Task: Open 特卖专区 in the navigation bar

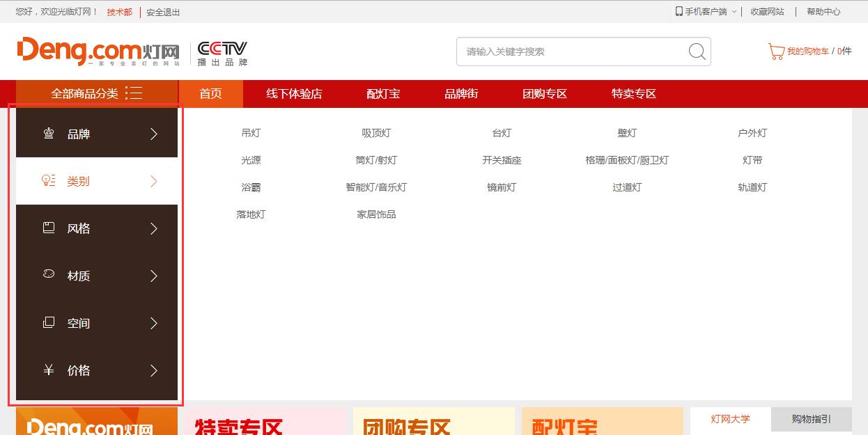Action: coord(634,94)
